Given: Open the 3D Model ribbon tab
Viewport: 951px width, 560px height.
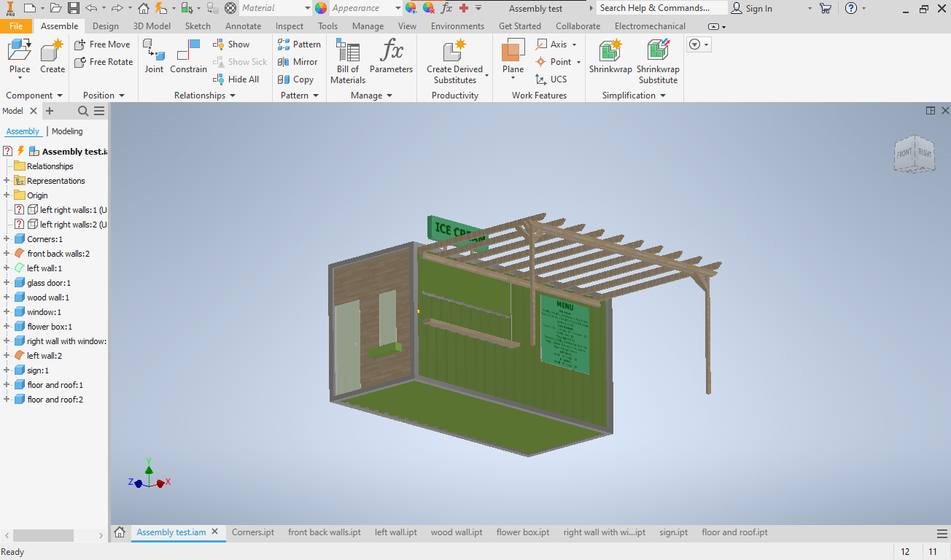Looking at the screenshot, I should [x=152, y=26].
